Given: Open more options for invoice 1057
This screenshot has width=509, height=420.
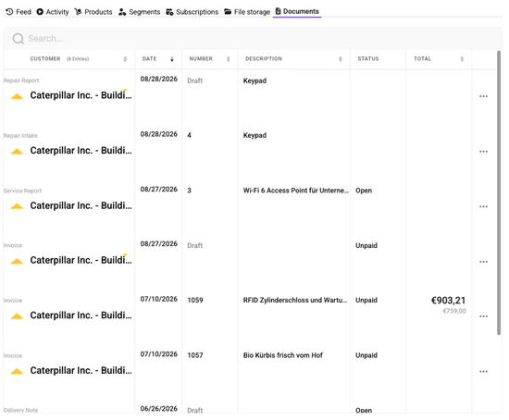Looking at the screenshot, I should coord(483,372).
